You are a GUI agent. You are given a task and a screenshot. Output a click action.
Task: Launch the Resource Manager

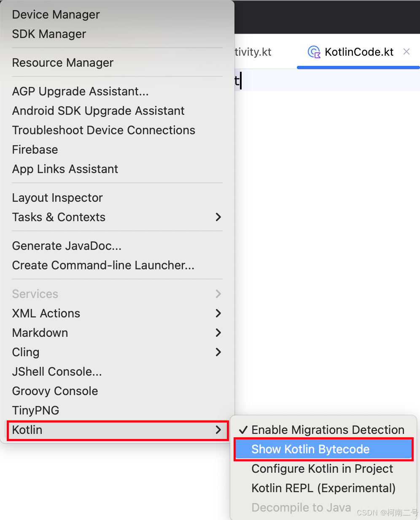point(62,62)
